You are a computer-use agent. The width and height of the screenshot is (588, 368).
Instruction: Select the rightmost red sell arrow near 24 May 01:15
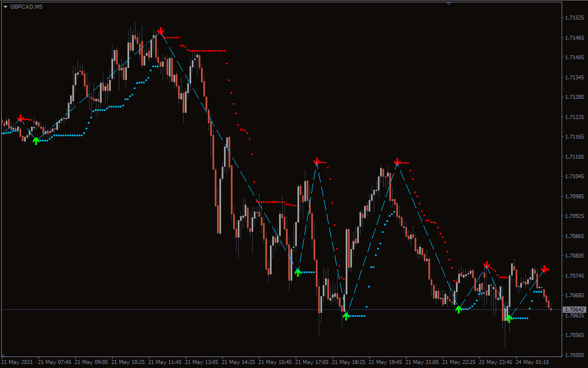[545, 268]
